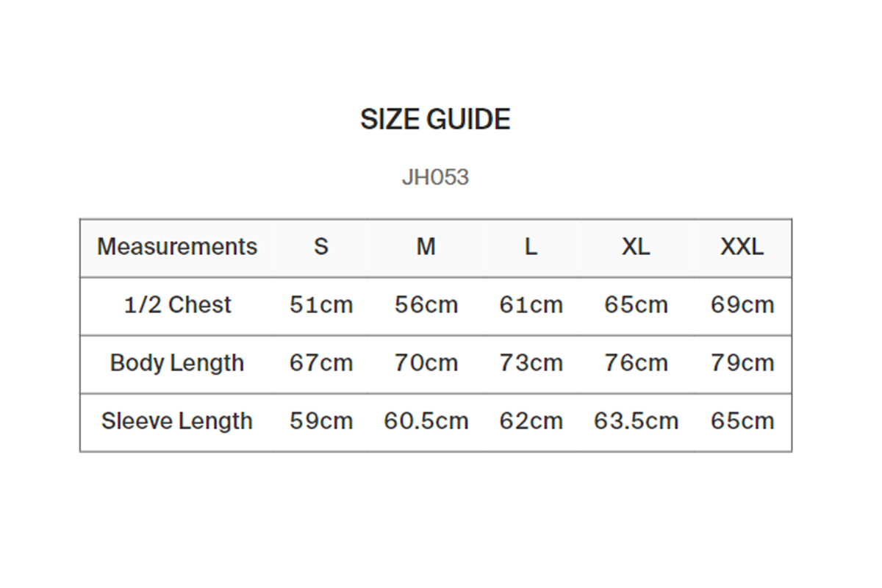Select the Body Length row label

click(177, 362)
